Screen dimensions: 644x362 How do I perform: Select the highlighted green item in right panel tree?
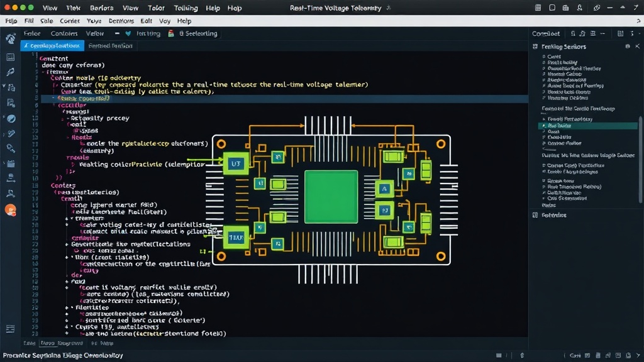[x=588, y=126]
